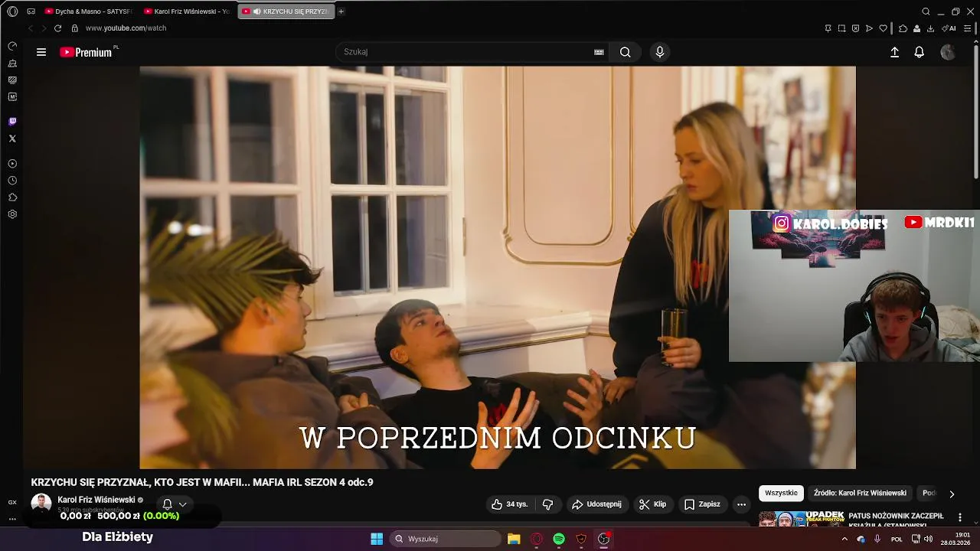Click Zapisz to save video
The width and height of the screenshot is (980, 551).
pyautogui.click(x=702, y=504)
